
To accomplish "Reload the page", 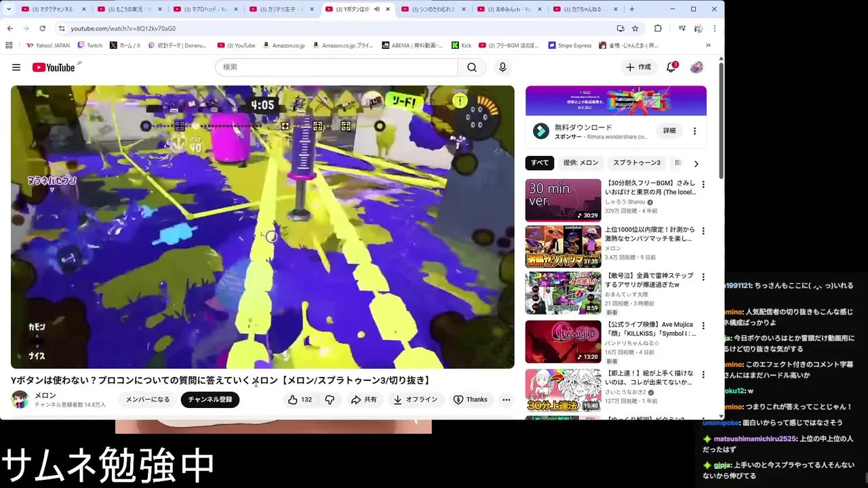I will [42, 28].
